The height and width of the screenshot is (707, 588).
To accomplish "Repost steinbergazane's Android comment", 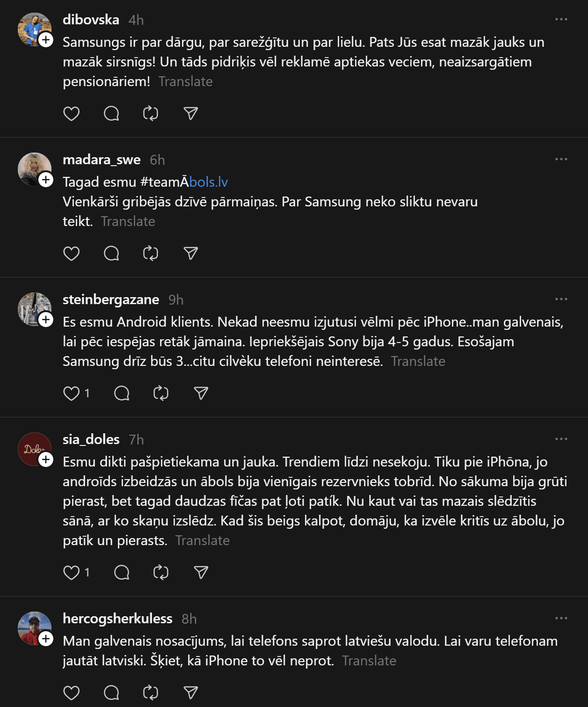I will [x=161, y=394].
